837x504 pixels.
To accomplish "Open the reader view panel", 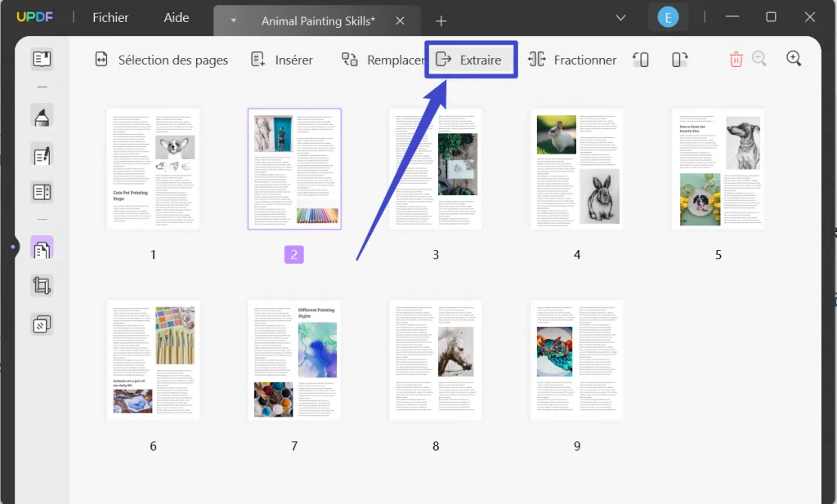I will tap(42, 57).
